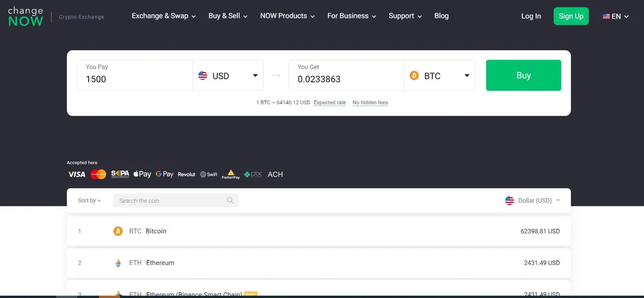Click the Mastercard payment icon
Viewport: 644px width, 298px height.
pos(99,174)
